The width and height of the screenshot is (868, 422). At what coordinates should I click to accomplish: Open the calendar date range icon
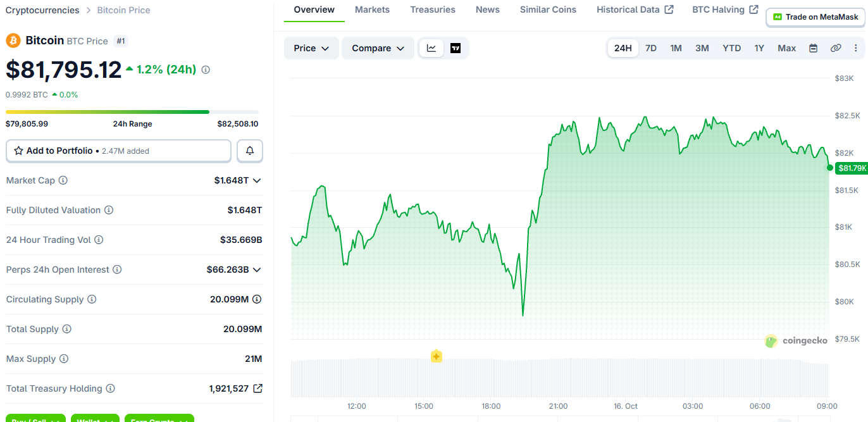(814, 48)
